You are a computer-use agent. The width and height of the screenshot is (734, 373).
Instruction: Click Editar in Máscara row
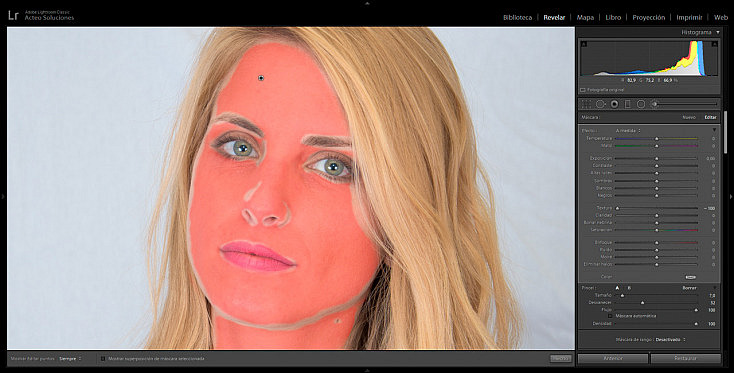[x=710, y=117]
